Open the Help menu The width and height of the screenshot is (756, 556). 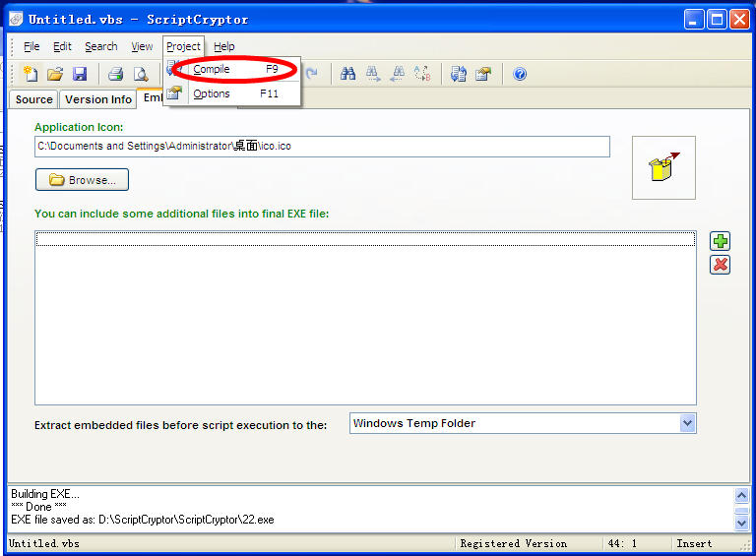tap(224, 46)
